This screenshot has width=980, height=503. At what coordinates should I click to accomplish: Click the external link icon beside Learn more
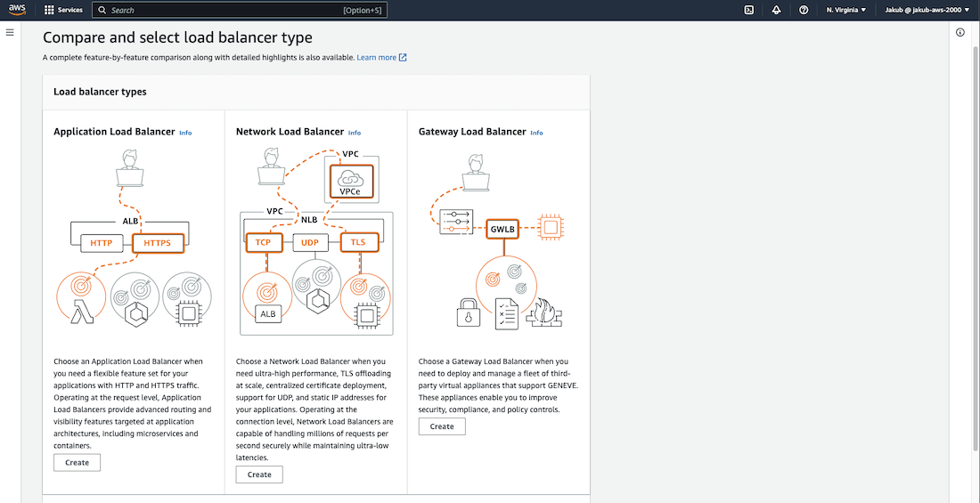403,58
